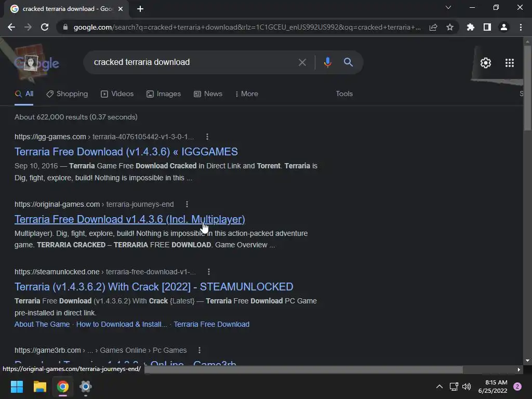Open options for original-games.com result

click(x=187, y=204)
